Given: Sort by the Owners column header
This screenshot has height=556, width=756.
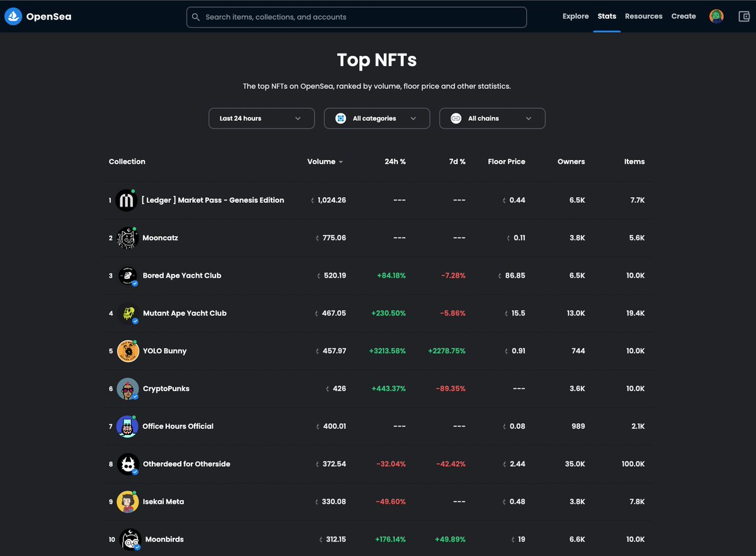Looking at the screenshot, I should point(571,162).
